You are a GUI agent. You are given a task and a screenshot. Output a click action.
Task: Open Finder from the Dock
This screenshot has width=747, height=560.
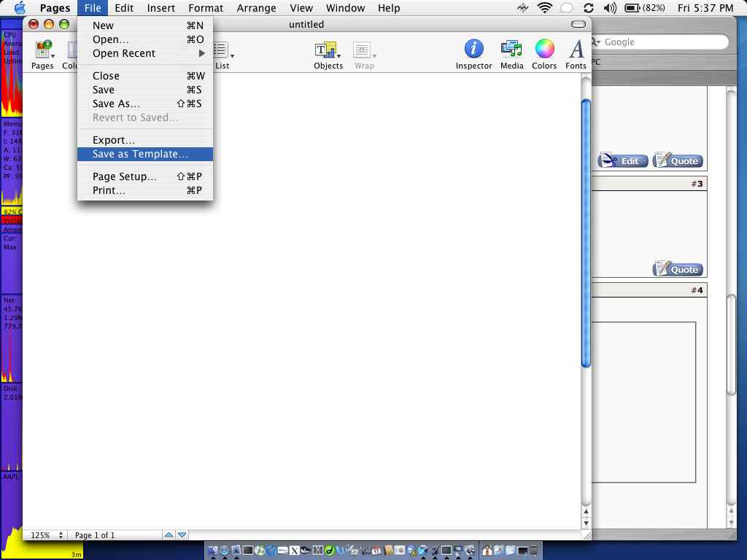click(213, 550)
